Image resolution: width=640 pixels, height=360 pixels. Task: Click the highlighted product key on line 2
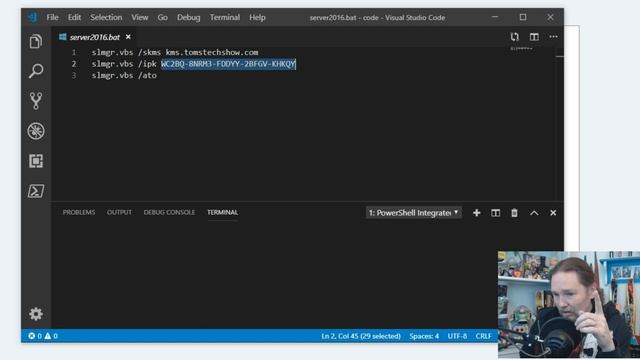[228, 64]
